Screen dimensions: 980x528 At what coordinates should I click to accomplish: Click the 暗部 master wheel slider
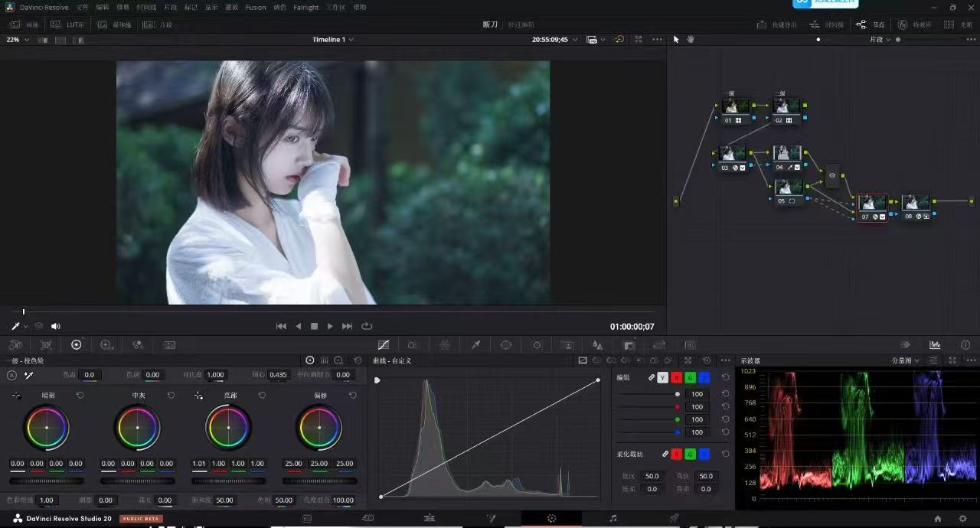(x=47, y=481)
